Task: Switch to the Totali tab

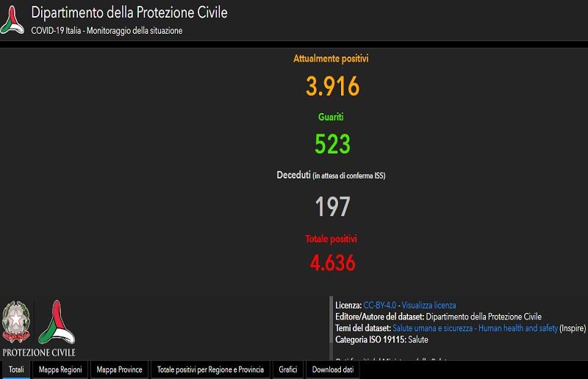Action: click(16, 369)
